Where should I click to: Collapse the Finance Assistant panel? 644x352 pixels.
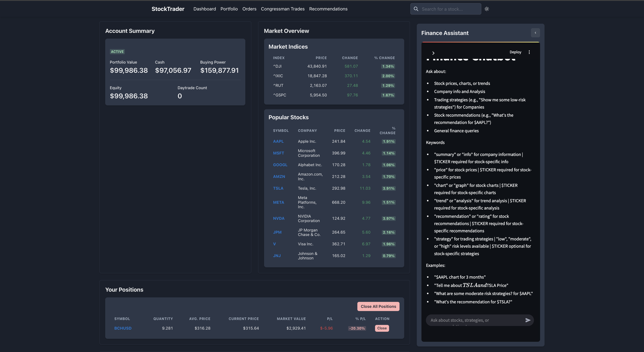(x=535, y=33)
